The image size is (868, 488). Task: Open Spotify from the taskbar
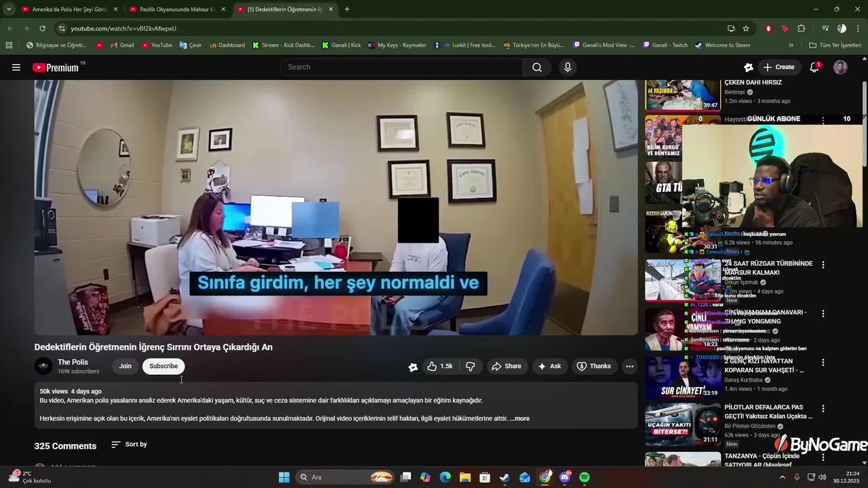585,477
